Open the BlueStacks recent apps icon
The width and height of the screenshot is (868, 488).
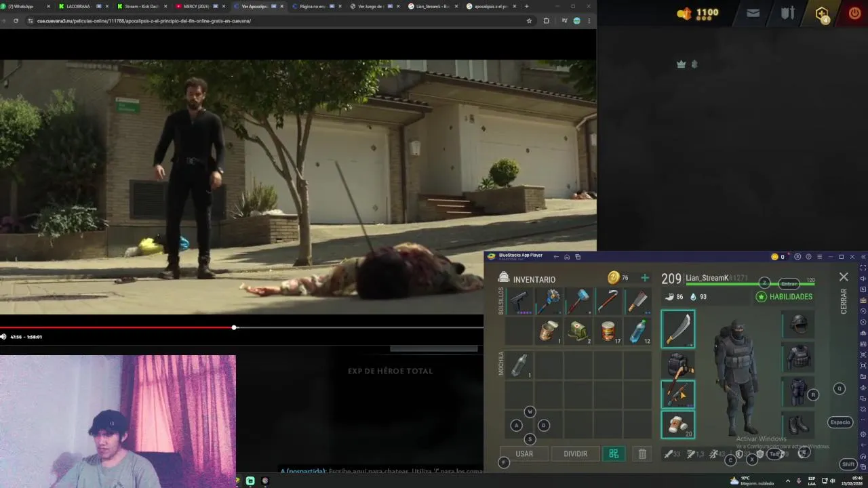point(578,257)
